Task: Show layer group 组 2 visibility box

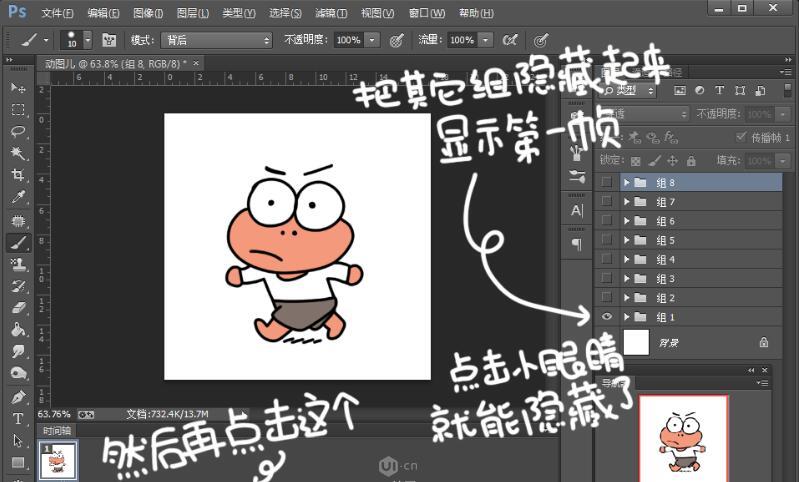Action: click(x=606, y=297)
